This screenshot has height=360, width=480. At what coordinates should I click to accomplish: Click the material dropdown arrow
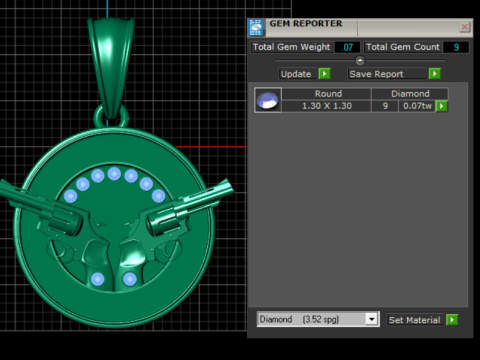[371, 319]
